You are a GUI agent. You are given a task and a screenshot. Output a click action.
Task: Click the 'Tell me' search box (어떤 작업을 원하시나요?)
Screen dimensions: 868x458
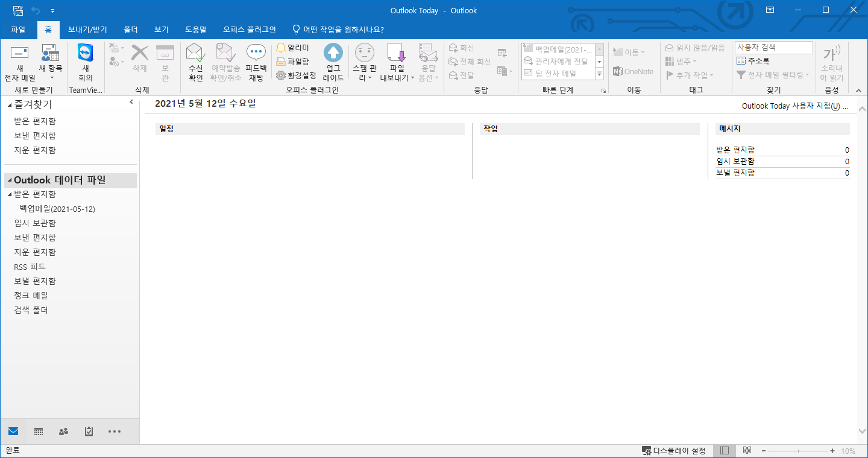tap(338, 29)
